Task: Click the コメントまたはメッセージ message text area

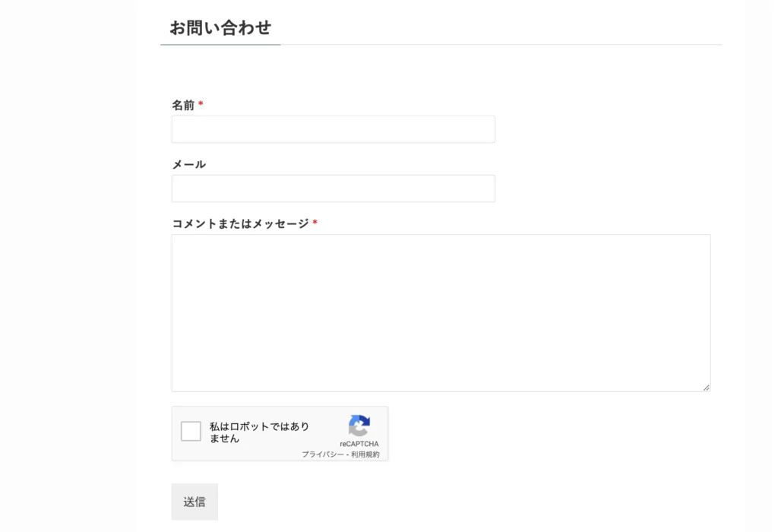Action: 441,313
